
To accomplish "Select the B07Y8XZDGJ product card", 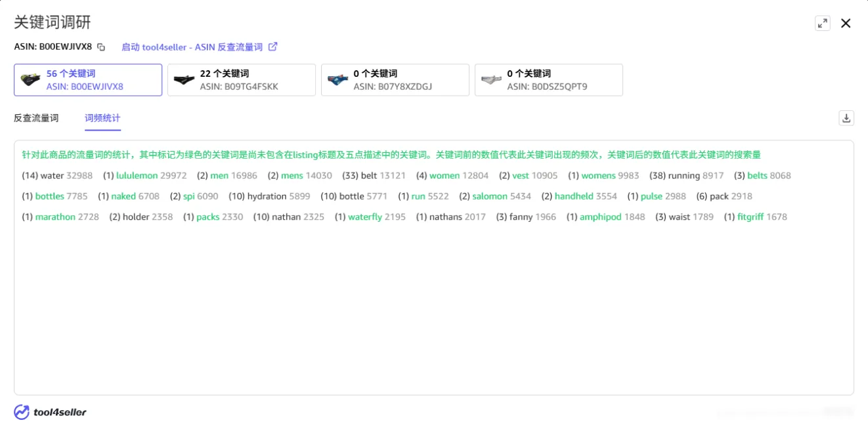I will (395, 80).
